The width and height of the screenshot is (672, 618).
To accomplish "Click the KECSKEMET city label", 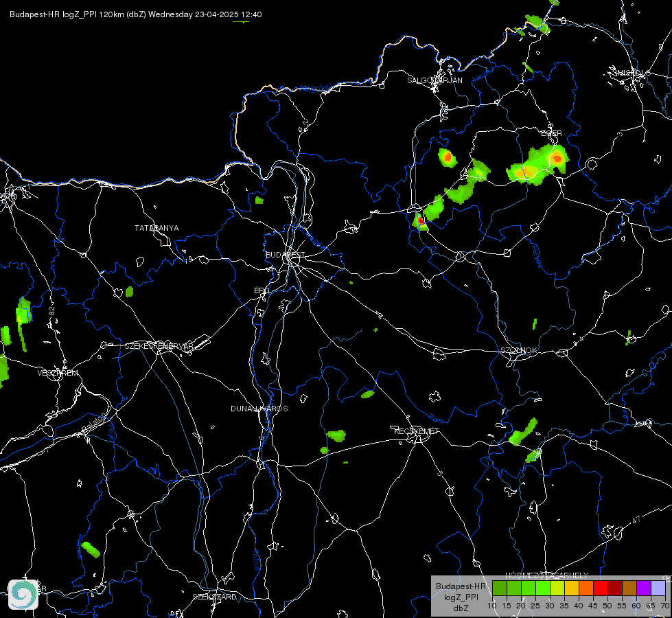I will pyautogui.click(x=417, y=431).
